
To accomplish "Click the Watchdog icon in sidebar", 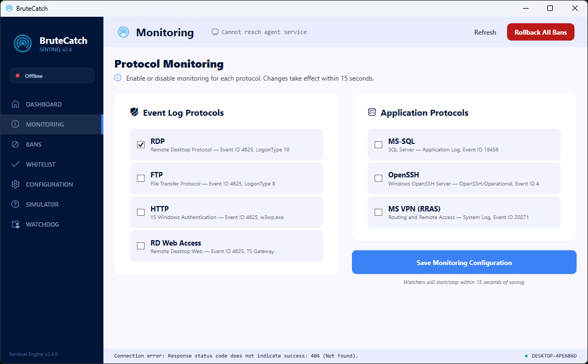I will [15, 224].
